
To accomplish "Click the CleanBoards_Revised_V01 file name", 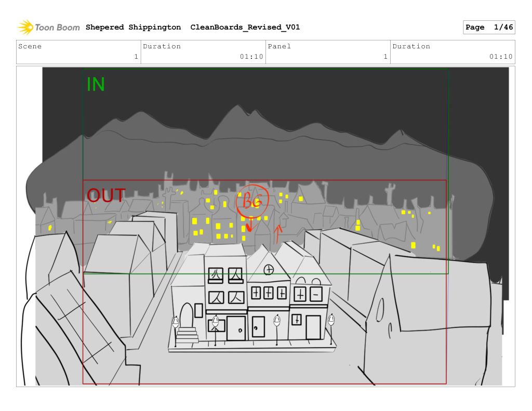I will (245, 28).
